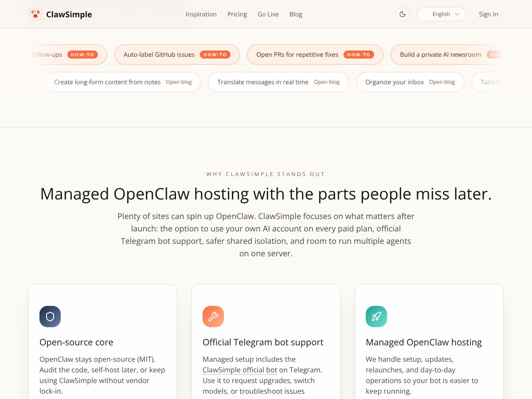Open blog for Organize your inbox
The image size is (532, 399).
[442, 82]
